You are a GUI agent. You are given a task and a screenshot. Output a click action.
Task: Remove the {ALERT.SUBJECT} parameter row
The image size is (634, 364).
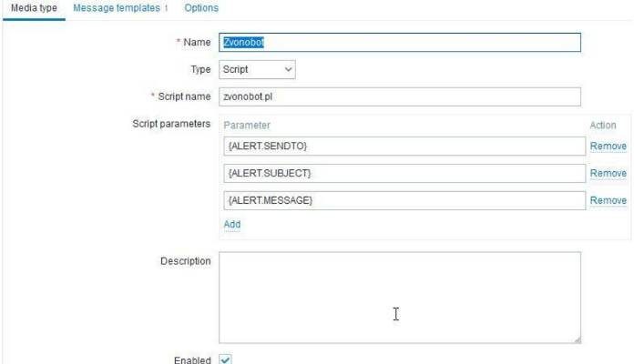(608, 174)
